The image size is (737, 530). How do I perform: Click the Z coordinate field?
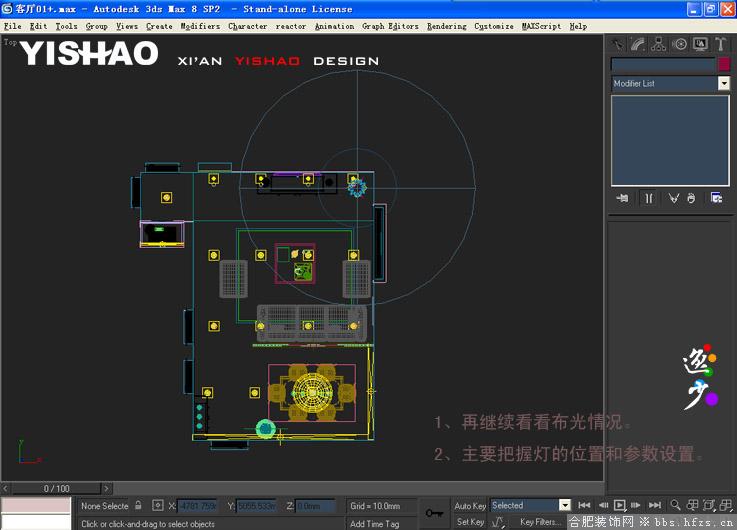[x=315, y=506]
